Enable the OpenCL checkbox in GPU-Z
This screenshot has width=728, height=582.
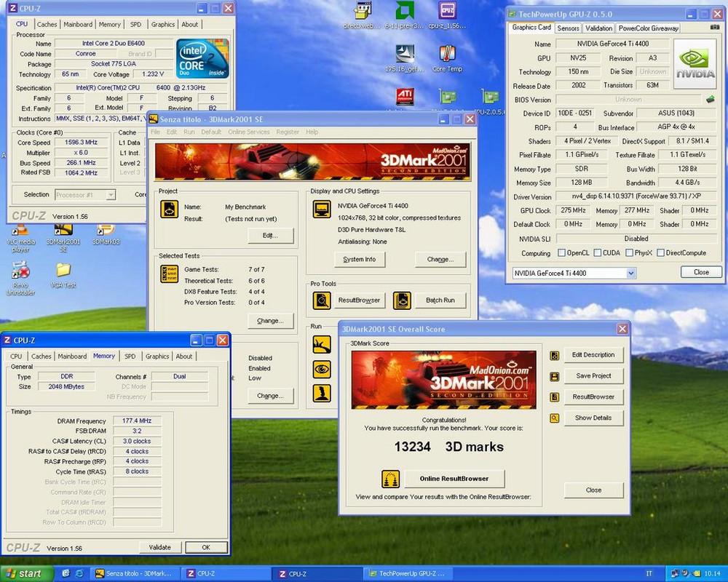click(x=561, y=253)
